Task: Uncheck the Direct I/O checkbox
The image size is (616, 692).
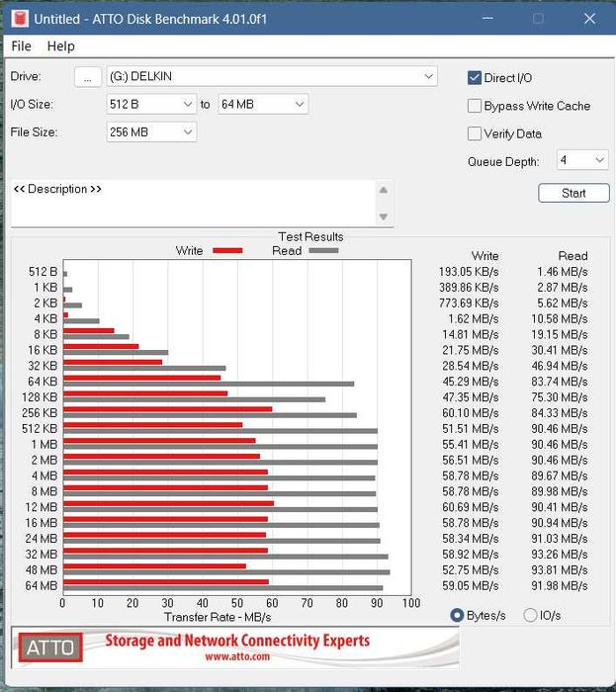Action: [x=475, y=78]
